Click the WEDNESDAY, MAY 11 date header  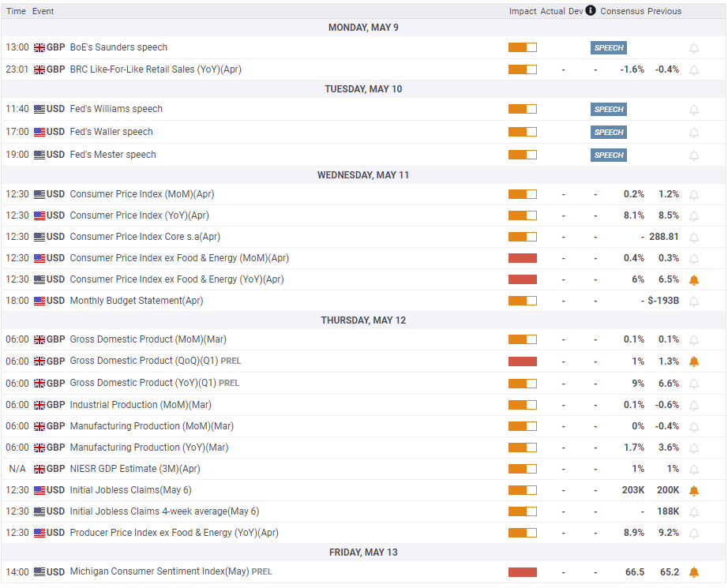pyautogui.click(x=363, y=175)
